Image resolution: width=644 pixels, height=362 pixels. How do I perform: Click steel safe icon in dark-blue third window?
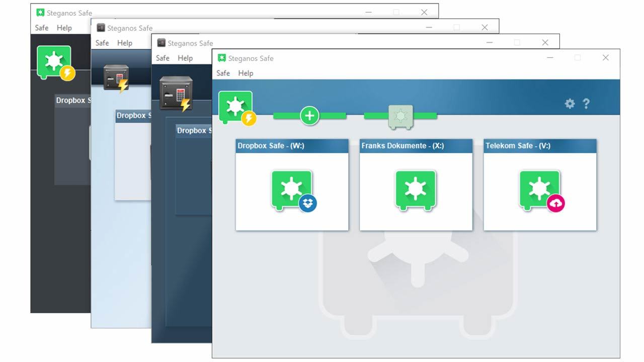point(176,93)
